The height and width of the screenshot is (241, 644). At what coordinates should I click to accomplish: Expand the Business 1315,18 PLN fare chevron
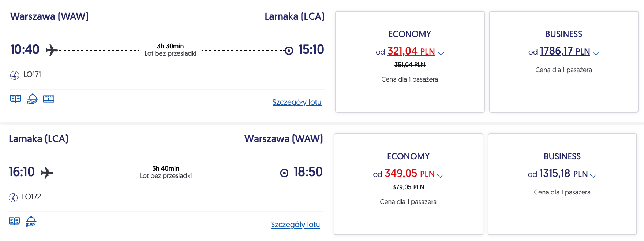click(x=593, y=176)
